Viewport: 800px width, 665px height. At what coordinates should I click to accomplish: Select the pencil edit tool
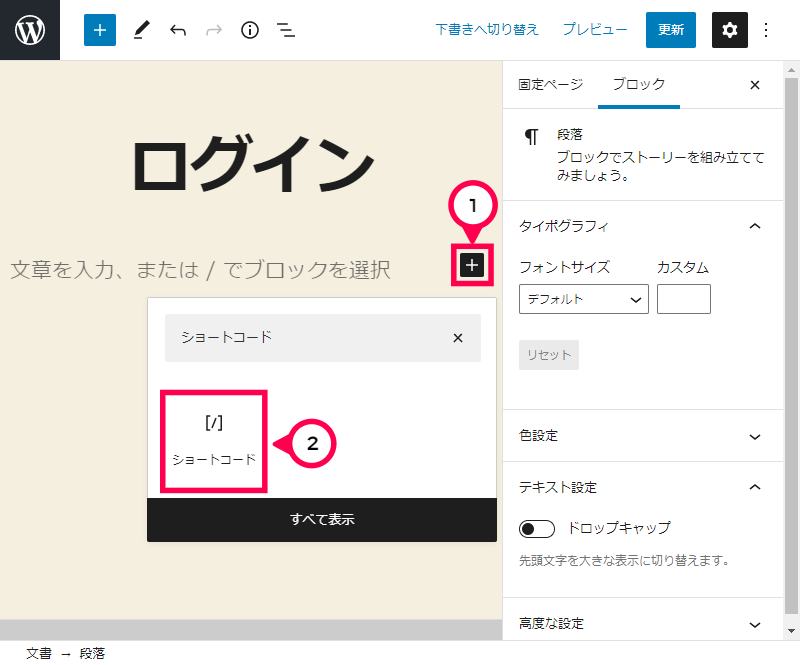coord(140,30)
